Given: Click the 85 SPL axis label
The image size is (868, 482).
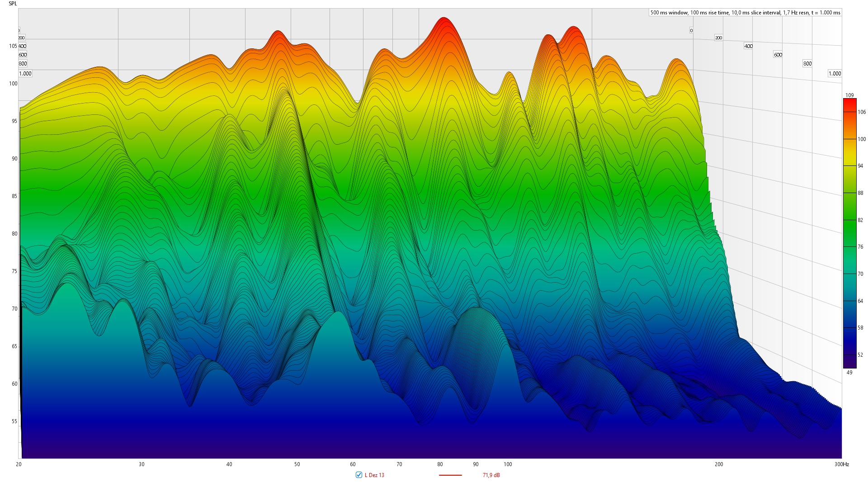Looking at the screenshot, I should [x=14, y=196].
